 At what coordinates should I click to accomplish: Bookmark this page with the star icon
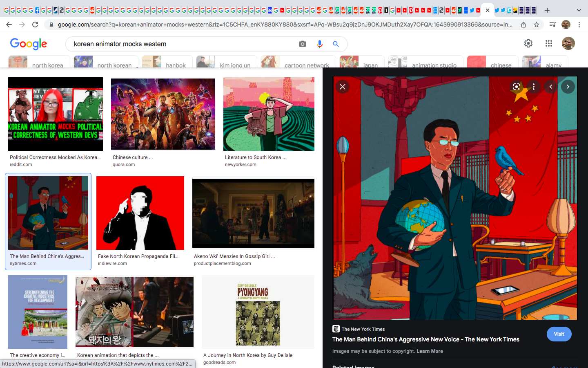tap(537, 25)
